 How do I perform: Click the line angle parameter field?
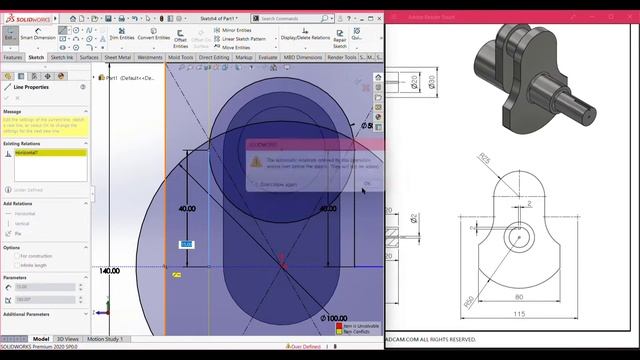[45, 300]
